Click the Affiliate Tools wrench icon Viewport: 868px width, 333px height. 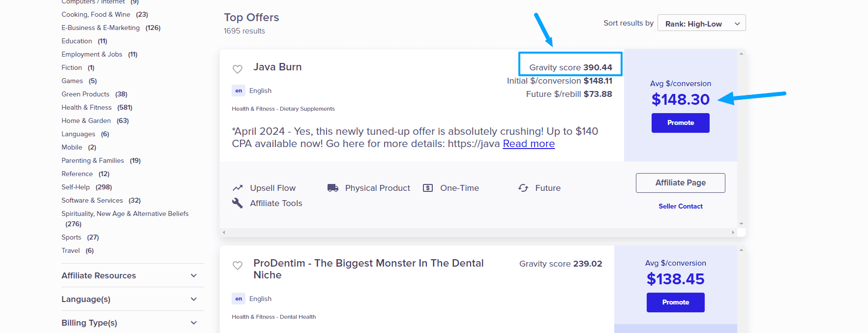(x=238, y=203)
